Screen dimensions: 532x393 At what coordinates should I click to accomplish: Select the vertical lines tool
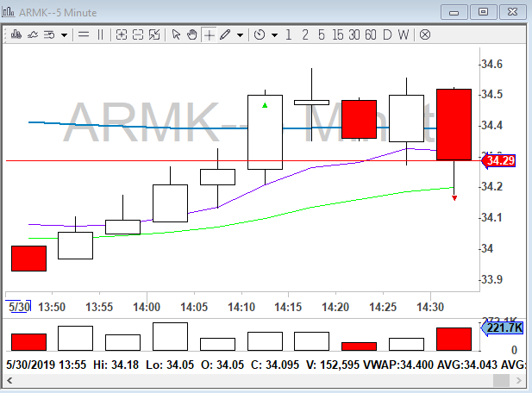point(100,34)
